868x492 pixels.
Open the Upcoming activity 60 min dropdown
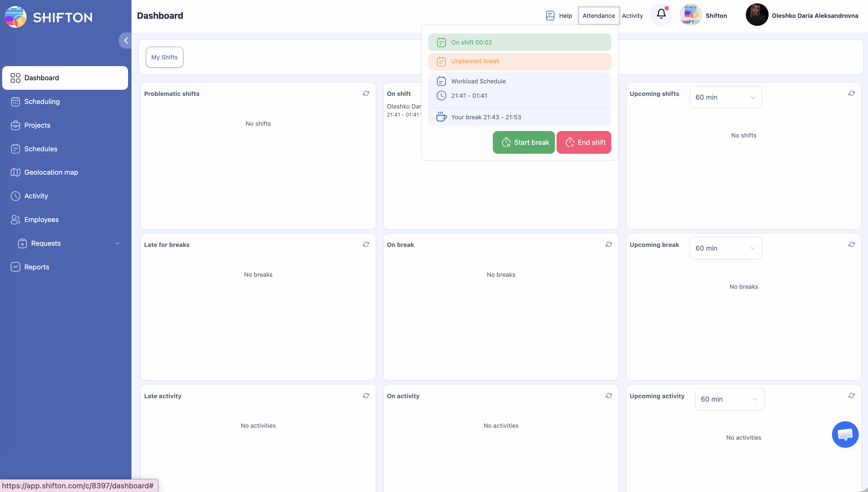point(729,399)
